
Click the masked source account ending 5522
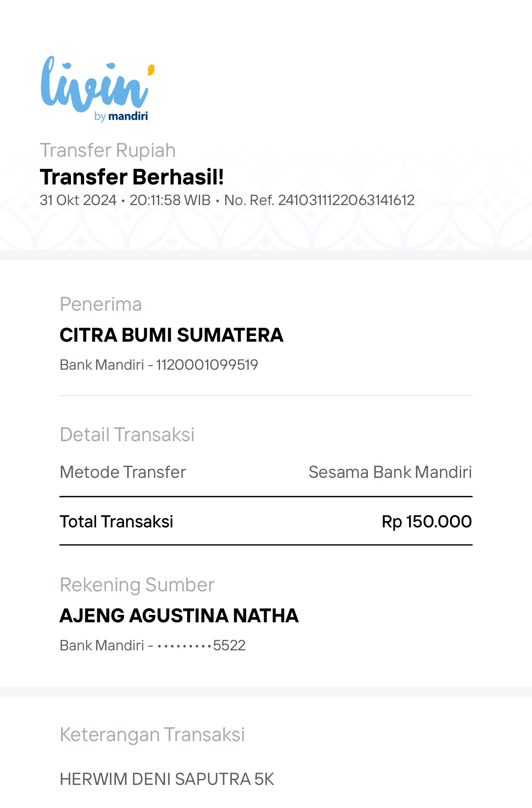[x=201, y=645]
